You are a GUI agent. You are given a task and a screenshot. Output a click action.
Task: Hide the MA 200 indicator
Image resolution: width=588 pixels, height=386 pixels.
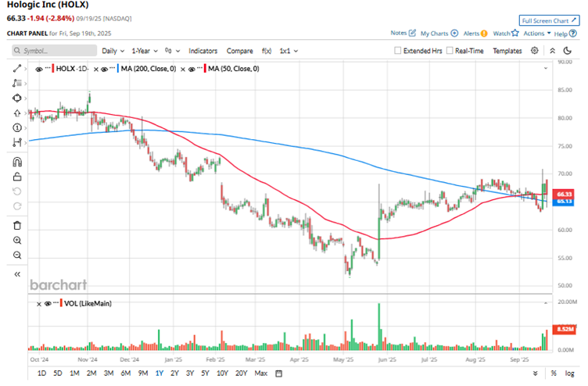click(104, 69)
